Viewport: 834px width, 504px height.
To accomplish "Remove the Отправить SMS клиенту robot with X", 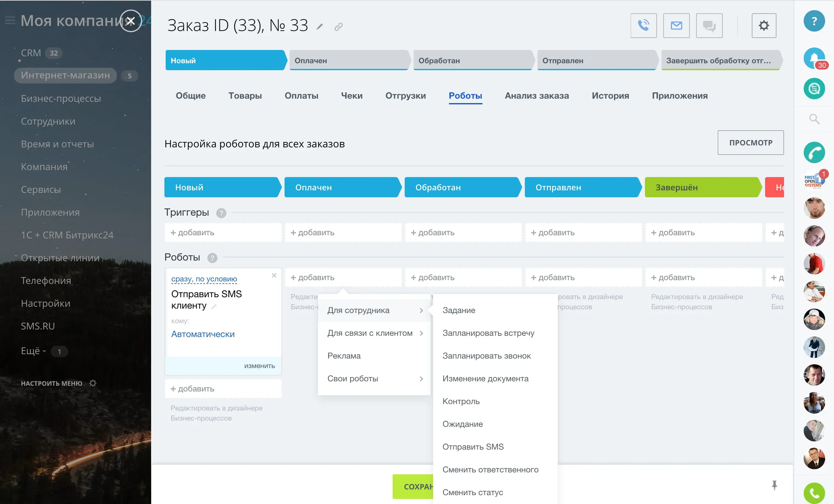I will coord(274,275).
